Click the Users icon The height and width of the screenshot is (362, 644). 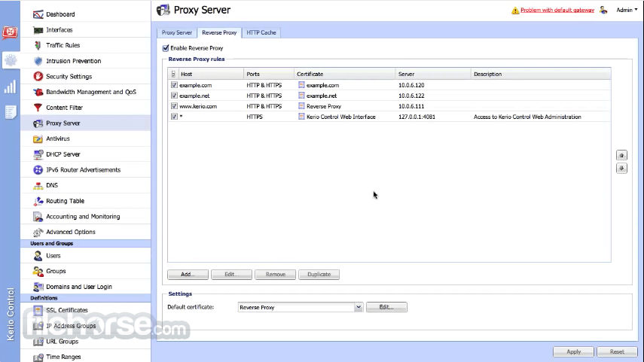pyautogui.click(x=38, y=256)
